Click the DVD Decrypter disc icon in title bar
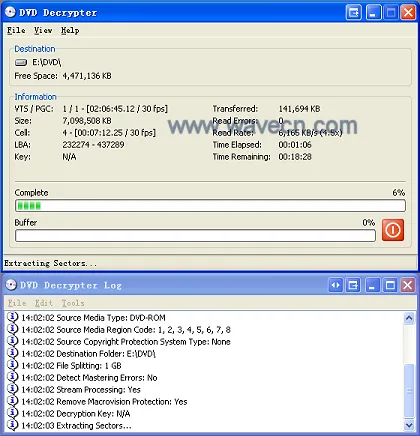This screenshot has width=420, height=436. pyautogui.click(x=10, y=12)
